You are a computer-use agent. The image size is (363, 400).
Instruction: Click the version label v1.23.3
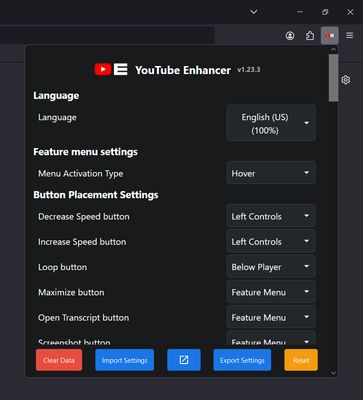tap(249, 70)
